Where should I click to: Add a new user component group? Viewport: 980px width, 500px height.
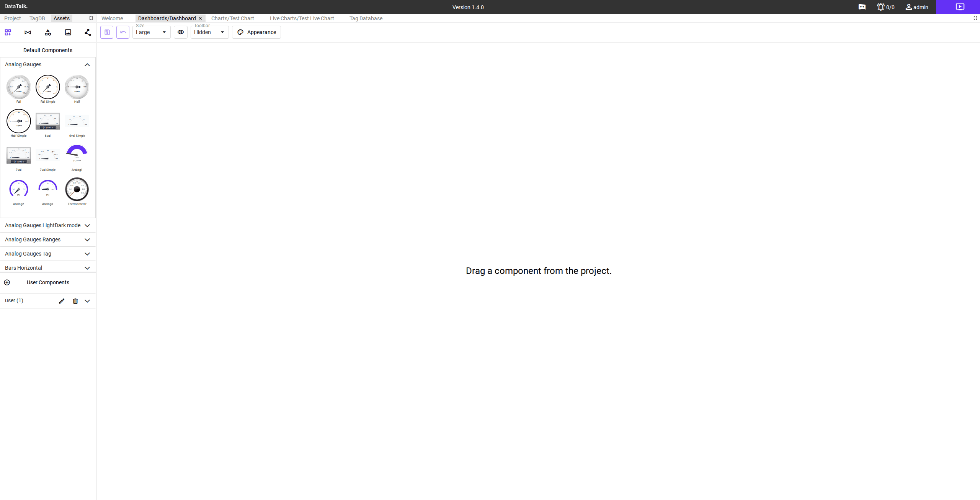(x=7, y=282)
